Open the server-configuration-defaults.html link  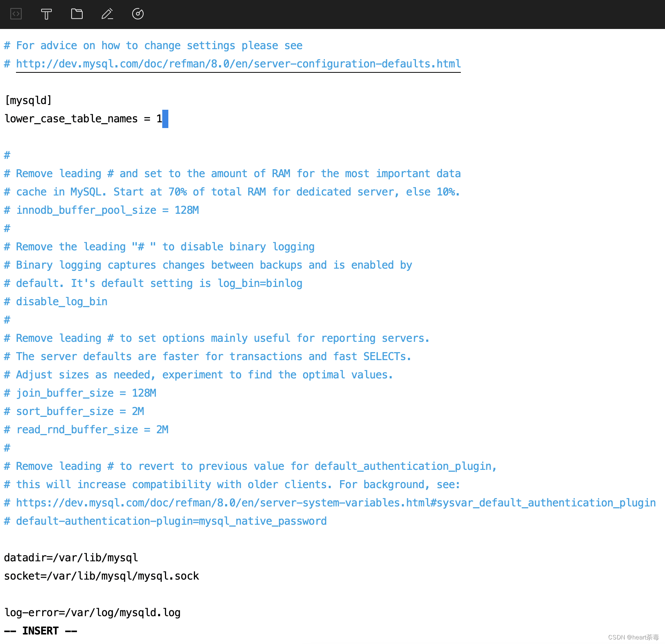coord(238,64)
